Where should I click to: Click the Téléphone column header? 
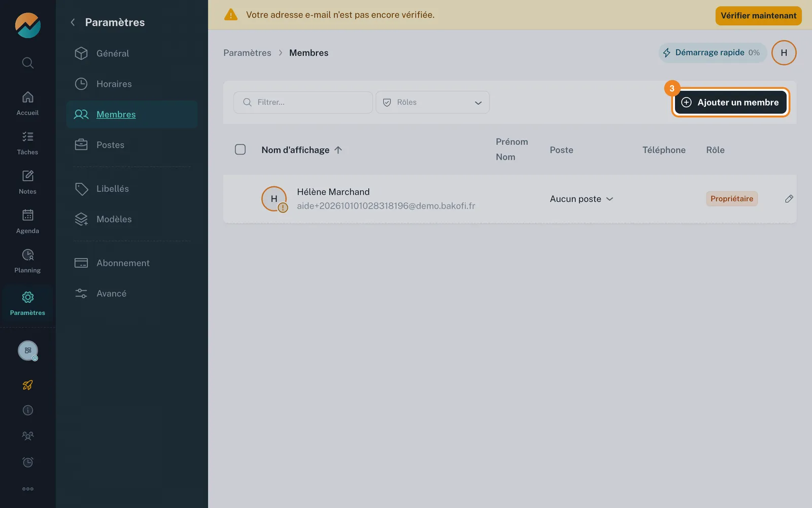[x=664, y=150]
